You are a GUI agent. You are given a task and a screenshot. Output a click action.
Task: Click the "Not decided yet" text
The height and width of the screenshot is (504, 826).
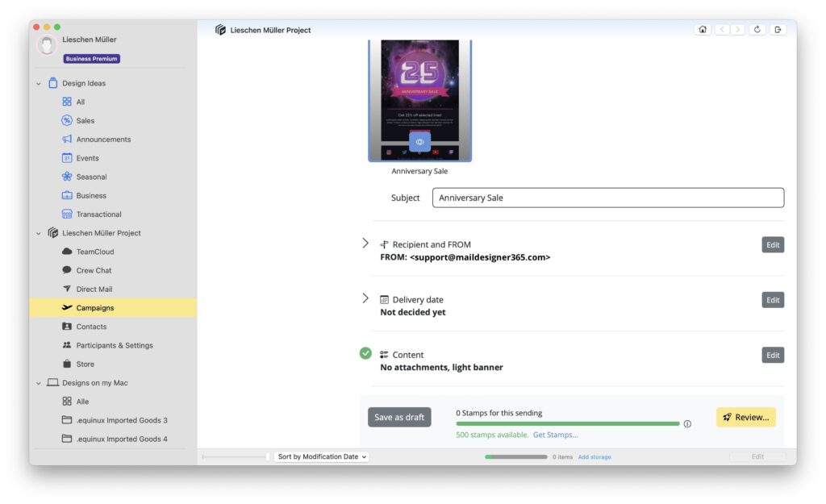point(413,312)
